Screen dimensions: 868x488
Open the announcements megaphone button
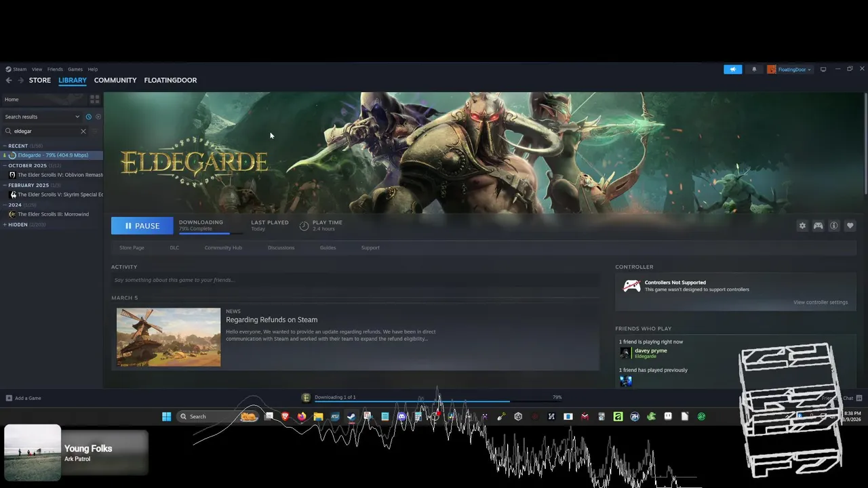click(x=732, y=69)
